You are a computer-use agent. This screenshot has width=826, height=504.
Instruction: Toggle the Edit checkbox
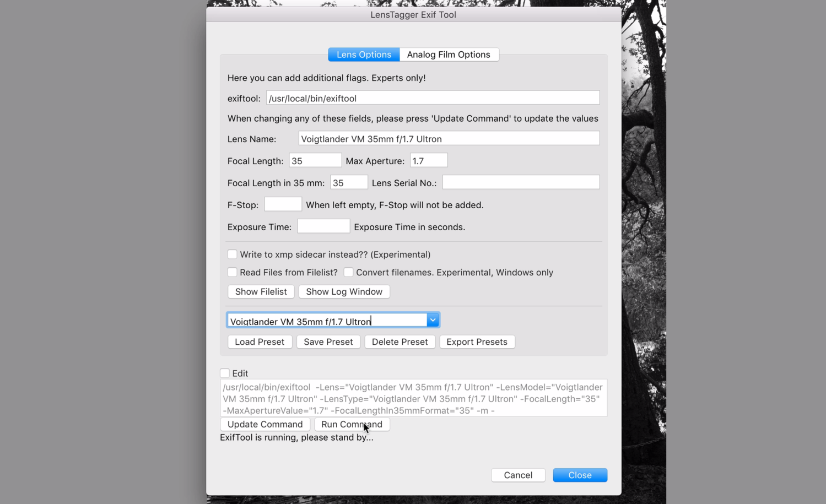pyautogui.click(x=224, y=373)
